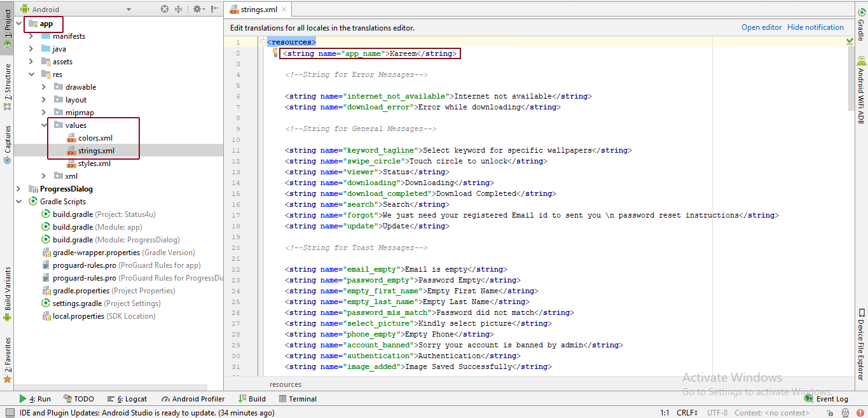The width and height of the screenshot is (868, 418).
Task: Click the tool window toggle icon in status bar
Action: [9, 413]
